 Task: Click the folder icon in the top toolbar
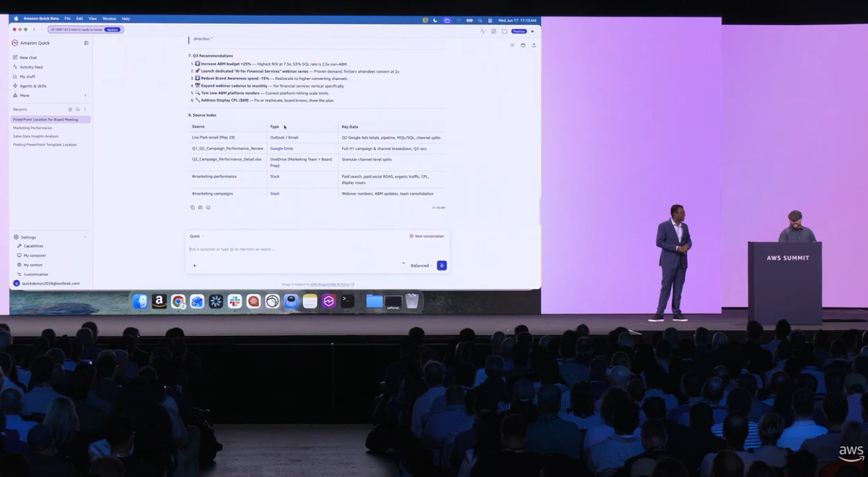point(505,31)
